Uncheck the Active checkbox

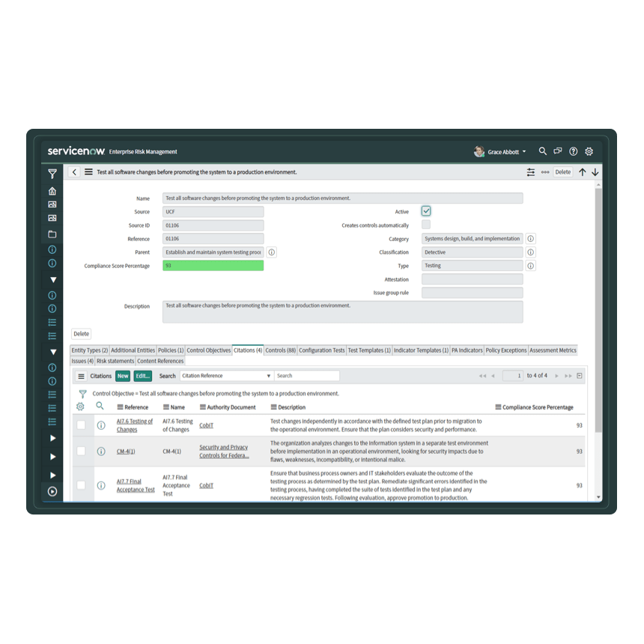click(x=426, y=210)
